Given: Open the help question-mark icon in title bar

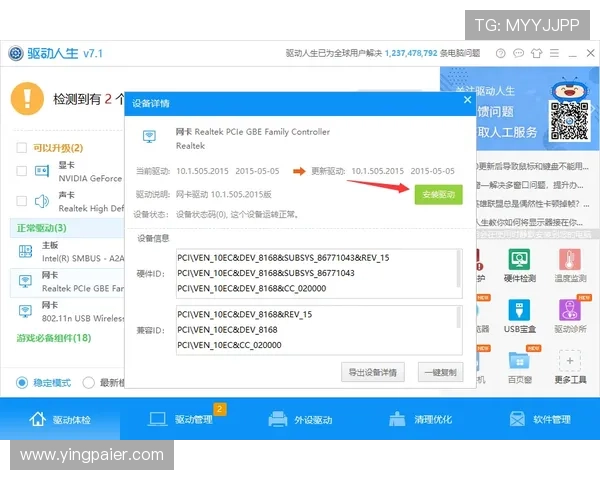Looking at the screenshot, I should (x=501, y=53).
